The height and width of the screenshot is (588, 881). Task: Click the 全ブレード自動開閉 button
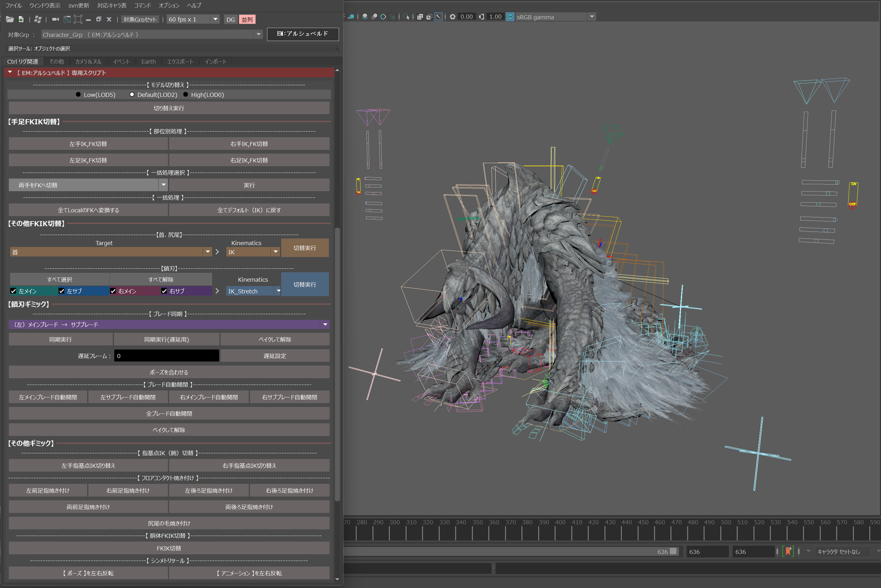pyautogui.click(x=169, y=413)
